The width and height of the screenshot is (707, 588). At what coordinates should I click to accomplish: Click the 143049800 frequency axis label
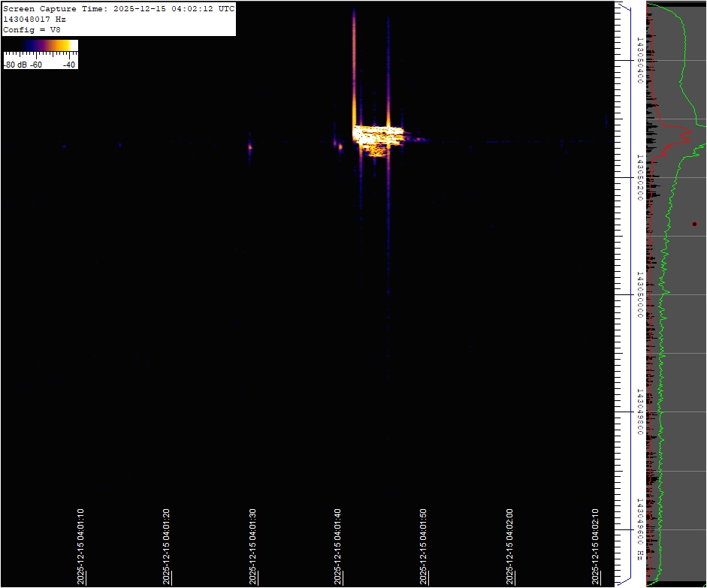coord(639,412)
